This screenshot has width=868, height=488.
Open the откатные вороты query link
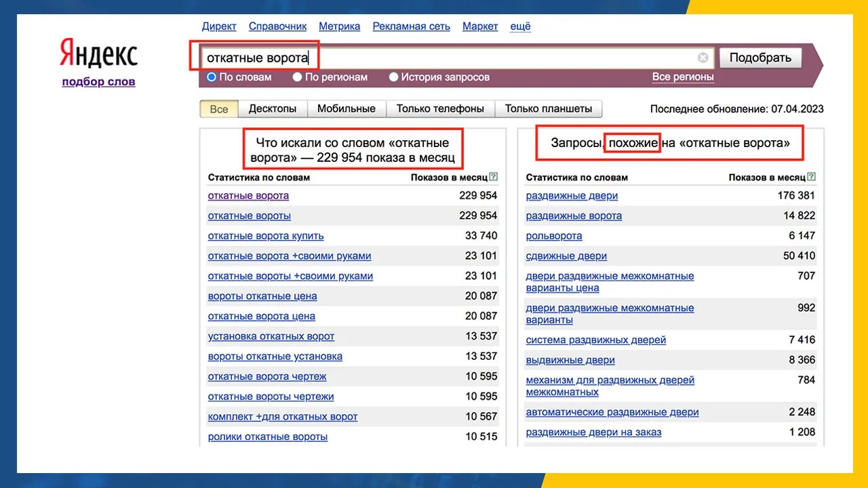[x=250, y=216]
